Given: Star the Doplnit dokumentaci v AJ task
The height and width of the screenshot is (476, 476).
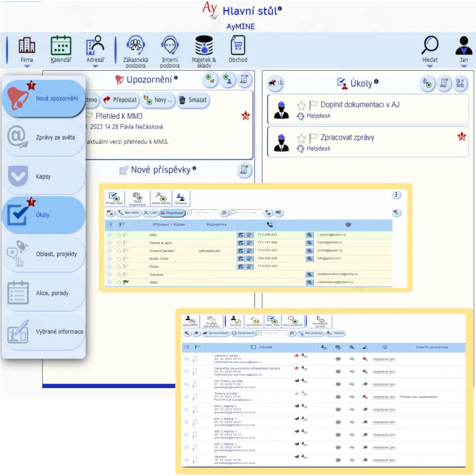Looking at the screenshot, I should [301, 105].
